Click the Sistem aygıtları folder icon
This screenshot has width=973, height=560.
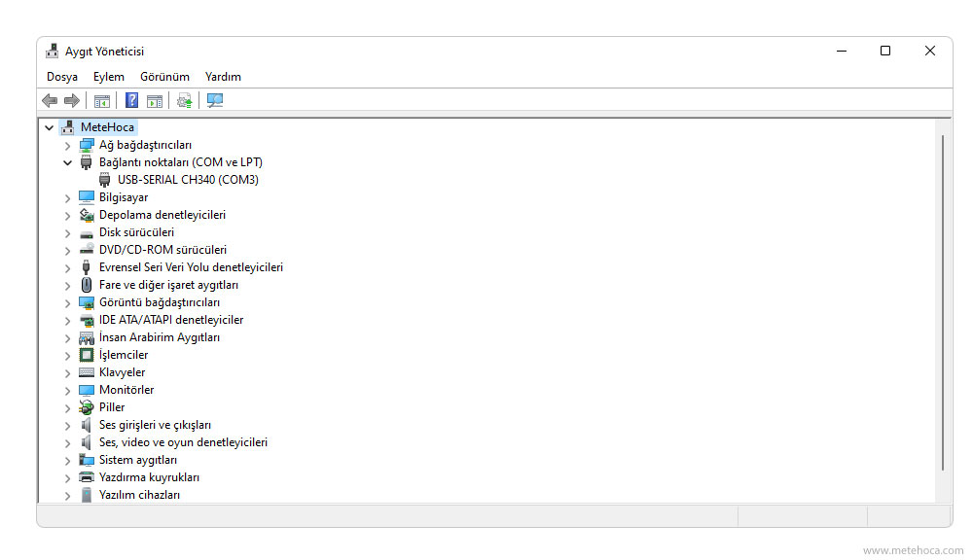tap(87, 460)
